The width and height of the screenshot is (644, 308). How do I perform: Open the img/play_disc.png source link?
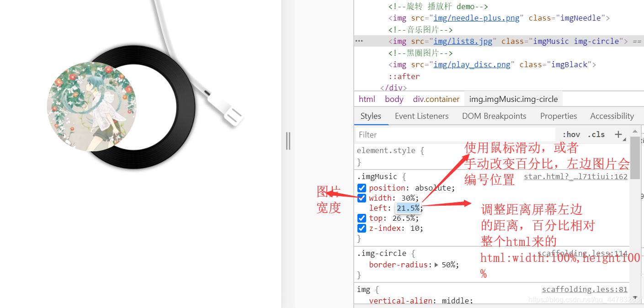tap(472, 64)
